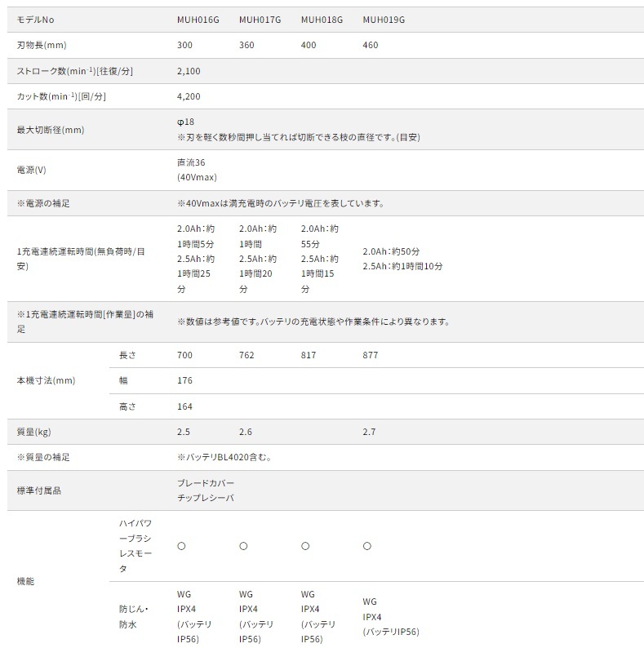The image size is (644, 648).
Task: Select the MUH019G model number cell
Action: (384, 20)
